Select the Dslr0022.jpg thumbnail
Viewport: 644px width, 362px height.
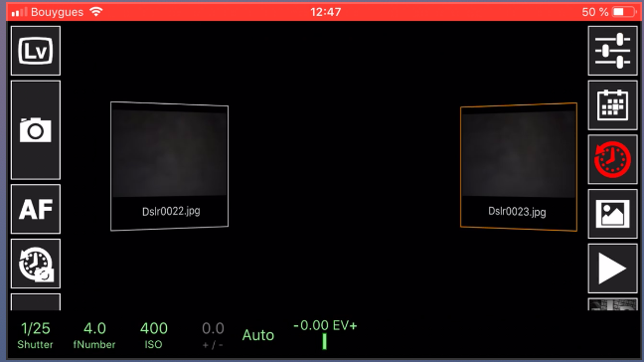coord(169,166)
